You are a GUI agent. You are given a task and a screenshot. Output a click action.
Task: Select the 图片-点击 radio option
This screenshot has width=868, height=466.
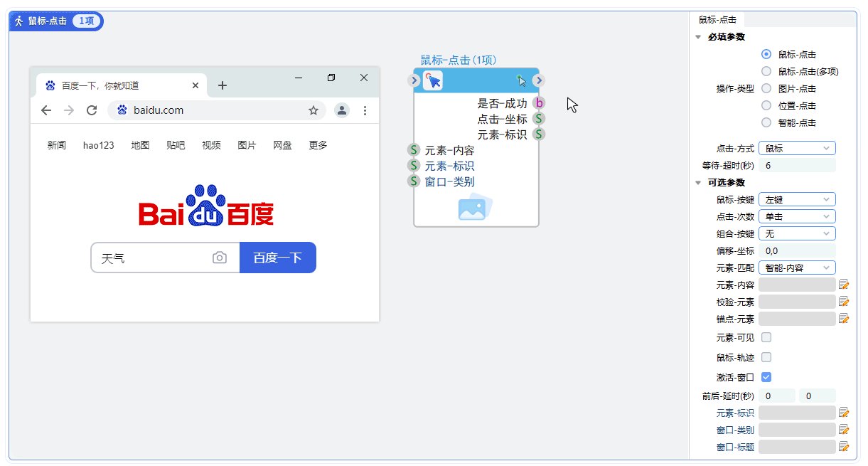[x=766, y=88]
